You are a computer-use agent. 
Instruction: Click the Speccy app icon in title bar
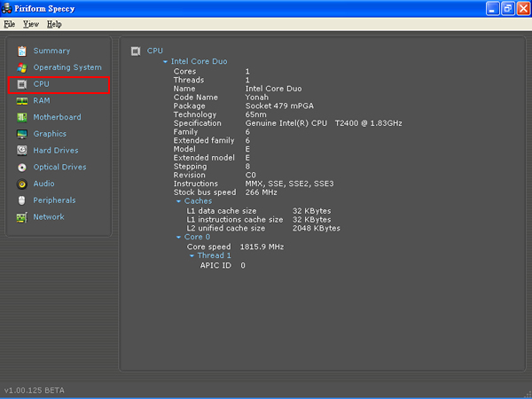click(7, 8)
